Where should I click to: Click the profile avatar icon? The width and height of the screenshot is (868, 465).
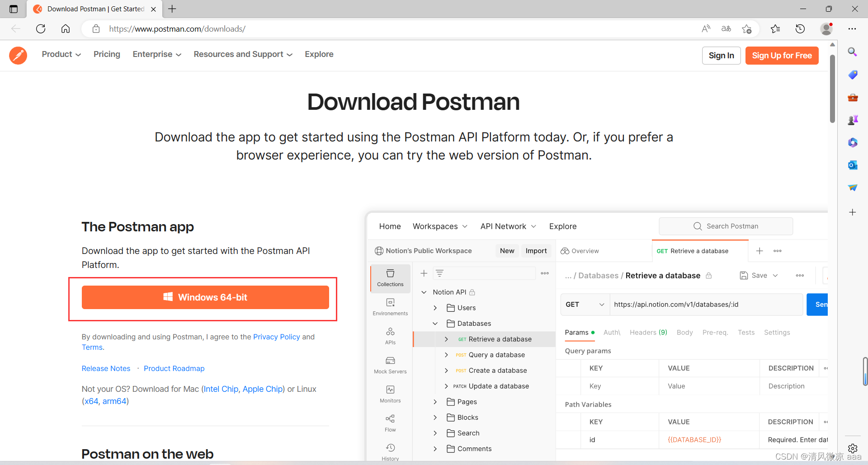[x=826, y=29]
